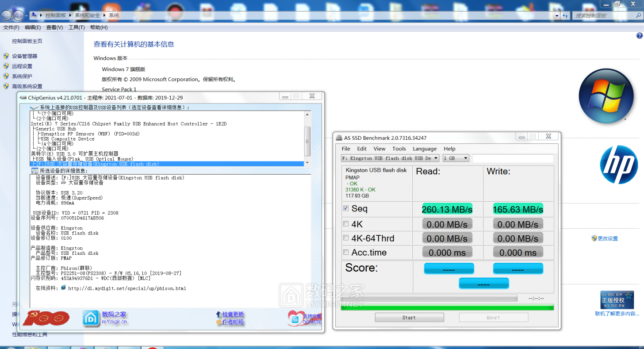Click the party 100th anniversary logo in ChipGenius
The height and width of the screenshot is (349, 644).
46,318
